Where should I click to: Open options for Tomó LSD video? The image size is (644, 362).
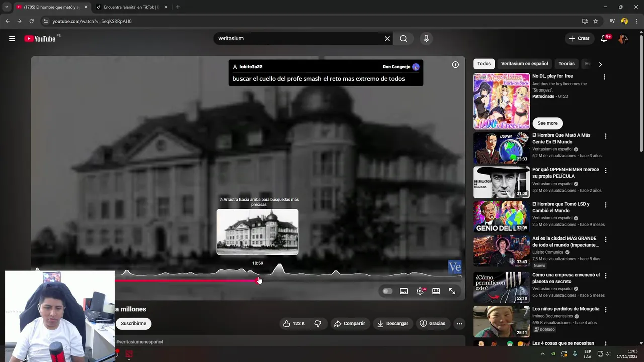tap(605, 205)
